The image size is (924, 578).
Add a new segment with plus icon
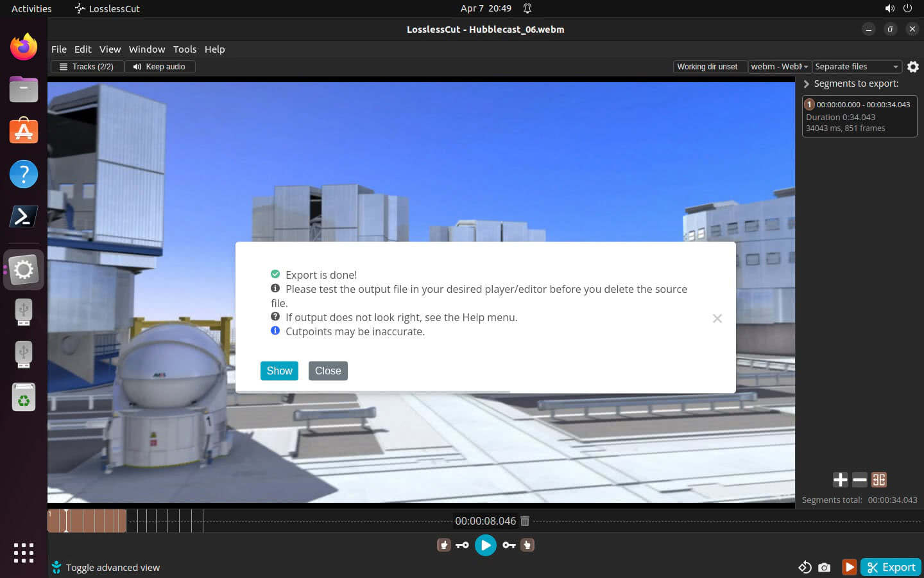pyautogui.click(x=841, y=480)
